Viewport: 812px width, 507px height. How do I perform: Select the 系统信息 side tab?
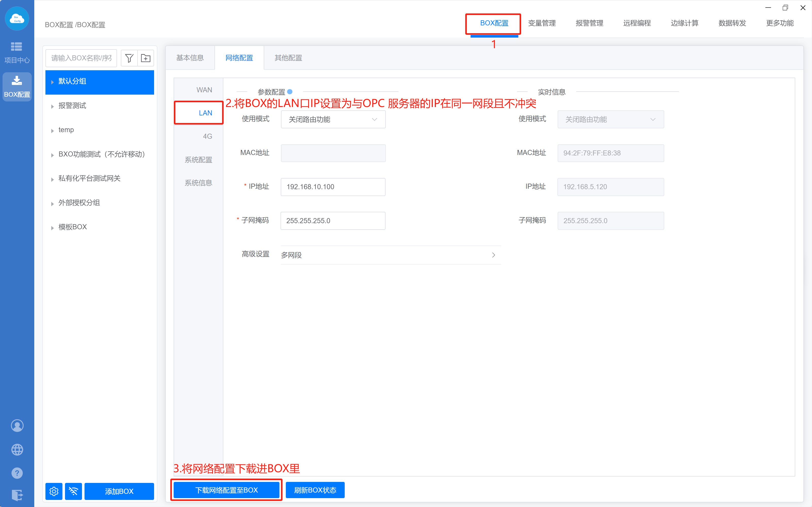click(199, 183)
